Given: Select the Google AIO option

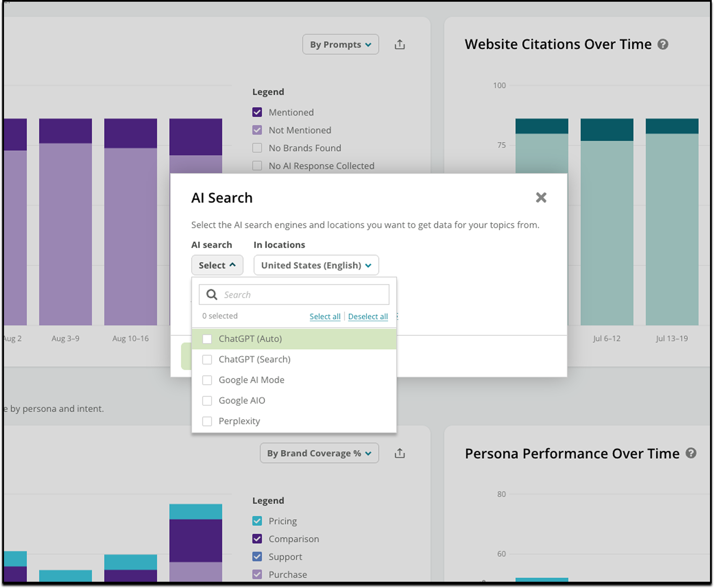Looking at the screenshot, I should [207, 401].
